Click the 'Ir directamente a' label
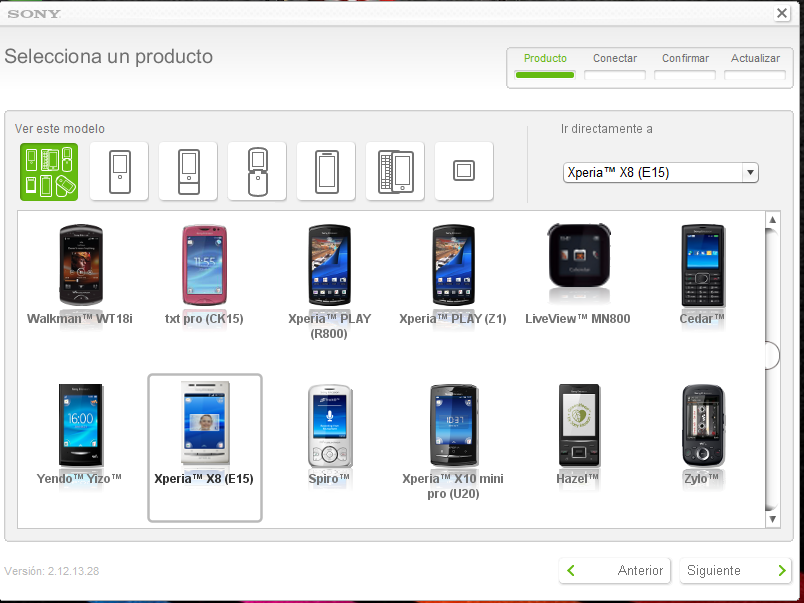 tap(607, 129)
